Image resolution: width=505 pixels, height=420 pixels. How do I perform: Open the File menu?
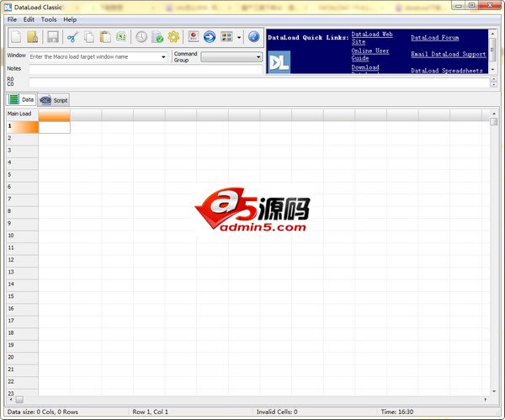click(12, 19)
